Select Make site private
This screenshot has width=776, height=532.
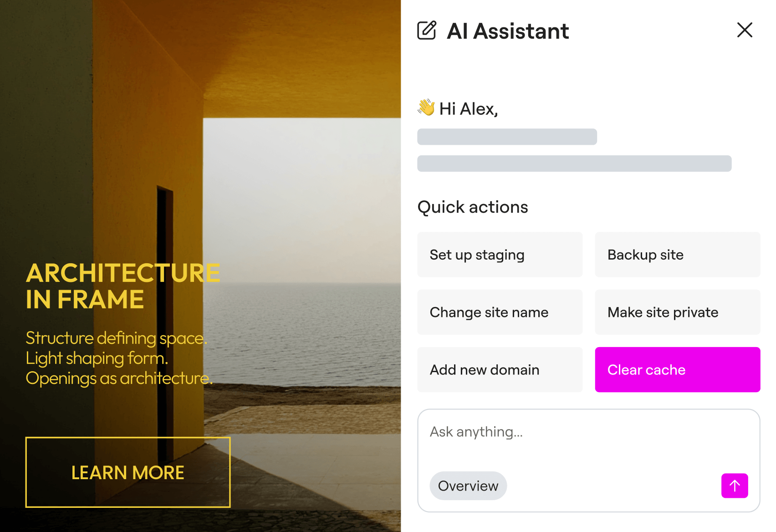(677, 312)
